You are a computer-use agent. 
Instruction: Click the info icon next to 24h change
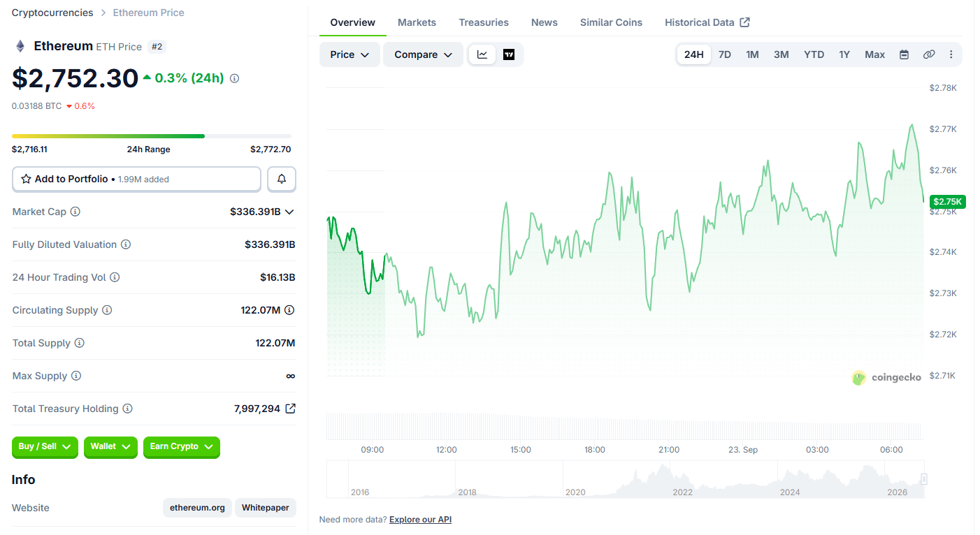234,78
